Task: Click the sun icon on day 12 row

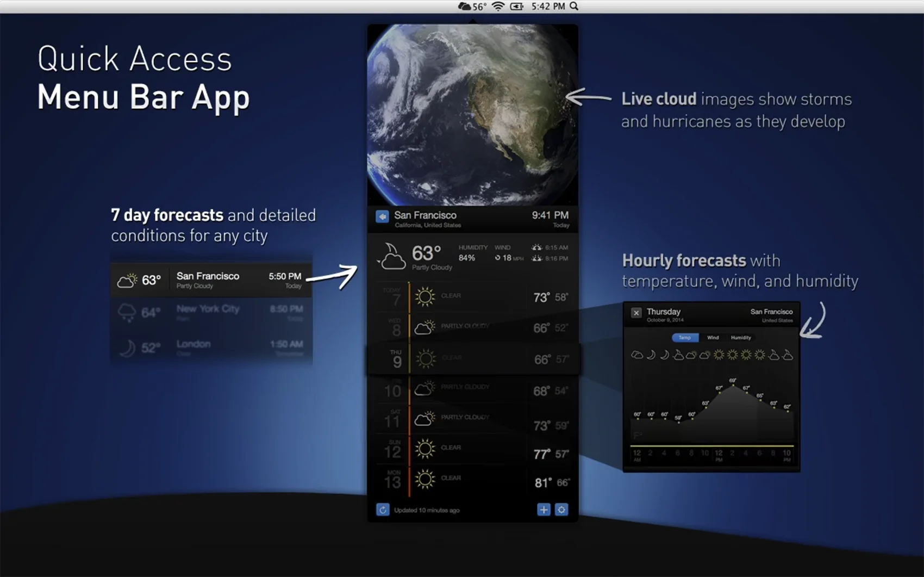Action: [x=425, y=449]
